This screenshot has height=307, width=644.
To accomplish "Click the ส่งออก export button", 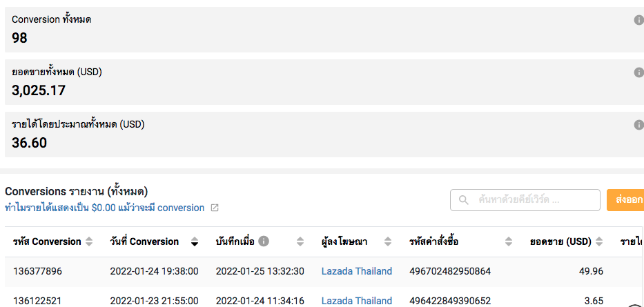I will (x=625, y=200).
